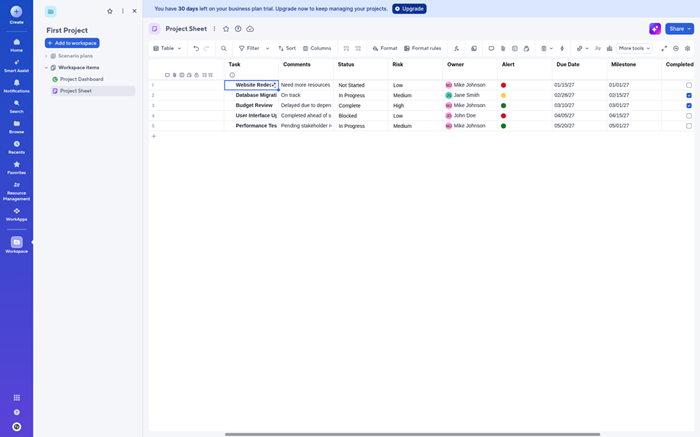Screen dimensions: 700x437
Task: Uncheck Completed for Budget Review row
Action: (689, 105)
